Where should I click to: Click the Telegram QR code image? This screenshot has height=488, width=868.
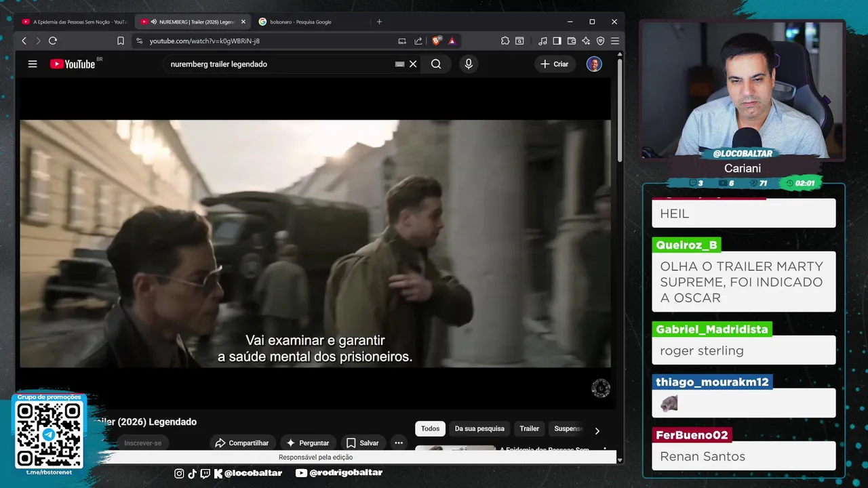49,434
